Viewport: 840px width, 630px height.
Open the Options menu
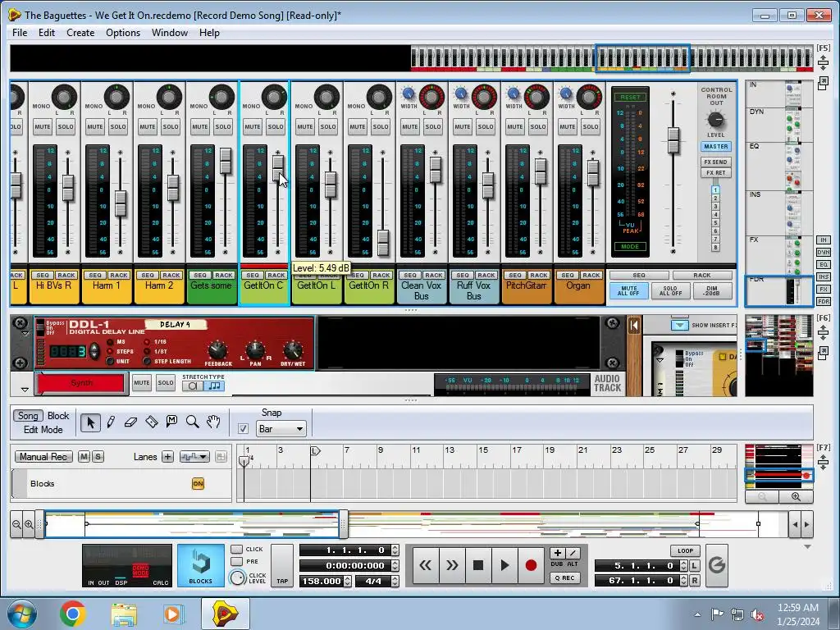[123, 33]
